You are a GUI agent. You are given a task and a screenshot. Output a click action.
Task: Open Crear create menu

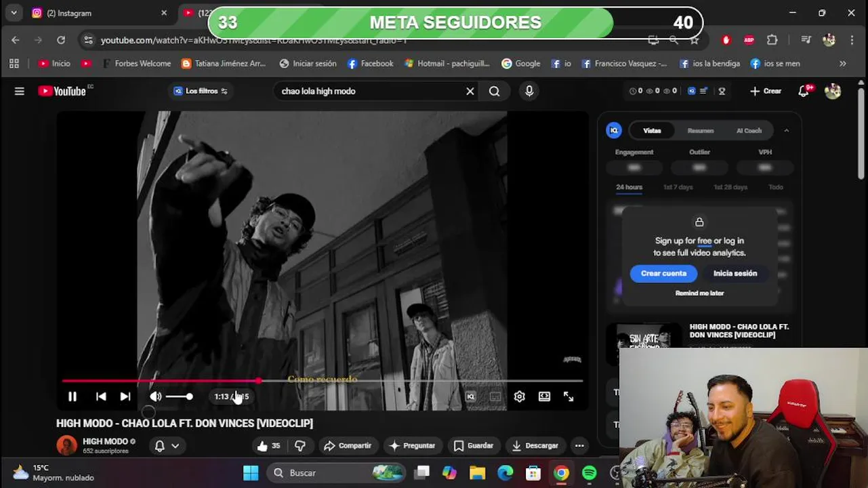[x=766, y=91]
